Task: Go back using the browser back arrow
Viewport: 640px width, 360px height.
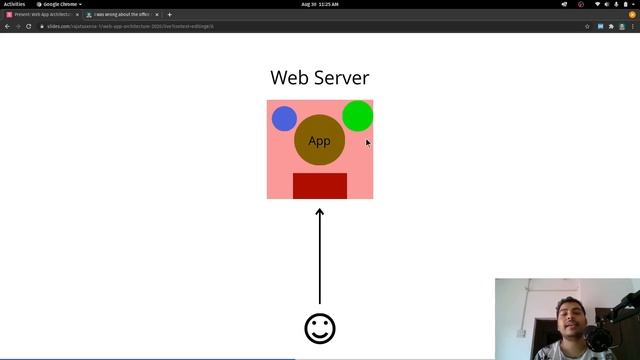Action: tap(7, 27)
